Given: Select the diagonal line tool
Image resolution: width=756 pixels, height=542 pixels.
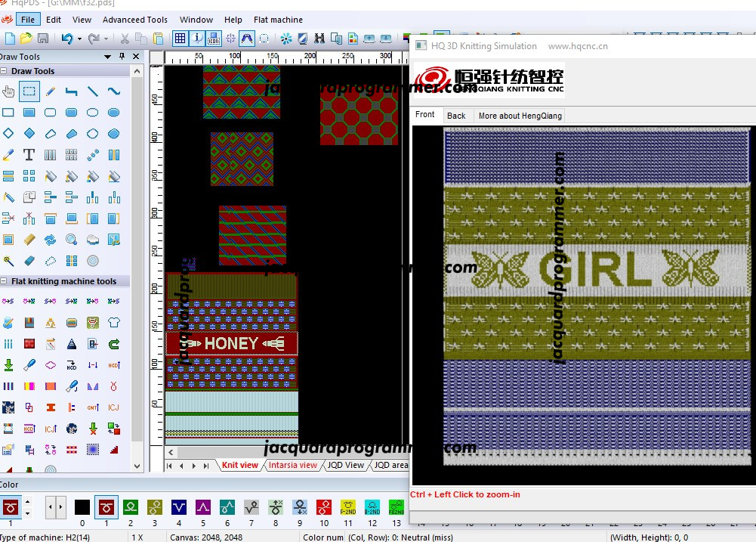Looking at the screenshot, I should click(93, 91).
